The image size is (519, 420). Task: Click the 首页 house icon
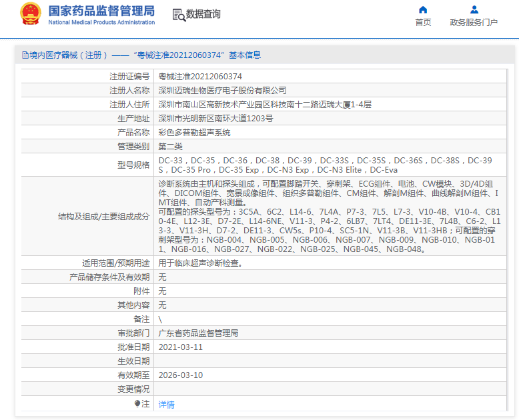423,9
